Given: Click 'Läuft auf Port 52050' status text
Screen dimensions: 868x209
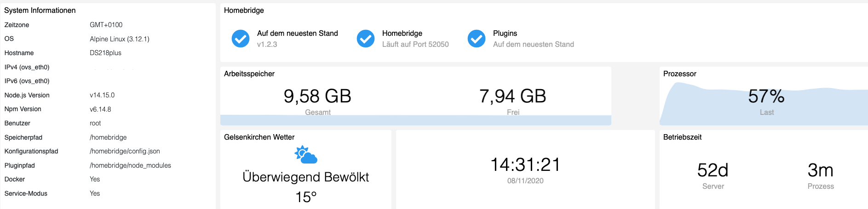Looking at the screenshot, I should (415, 45).
